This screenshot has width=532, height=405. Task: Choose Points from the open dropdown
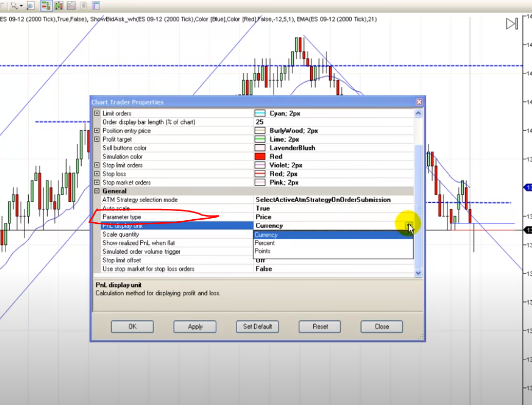coord(263,251)
